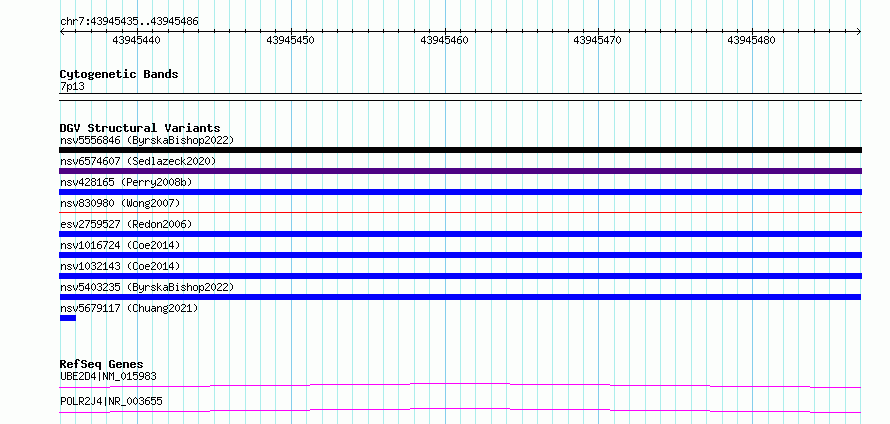Click the ruler's right arrowhead
Image resolution: width=890 pixels, height=424 pixels.
click(859, 32)
